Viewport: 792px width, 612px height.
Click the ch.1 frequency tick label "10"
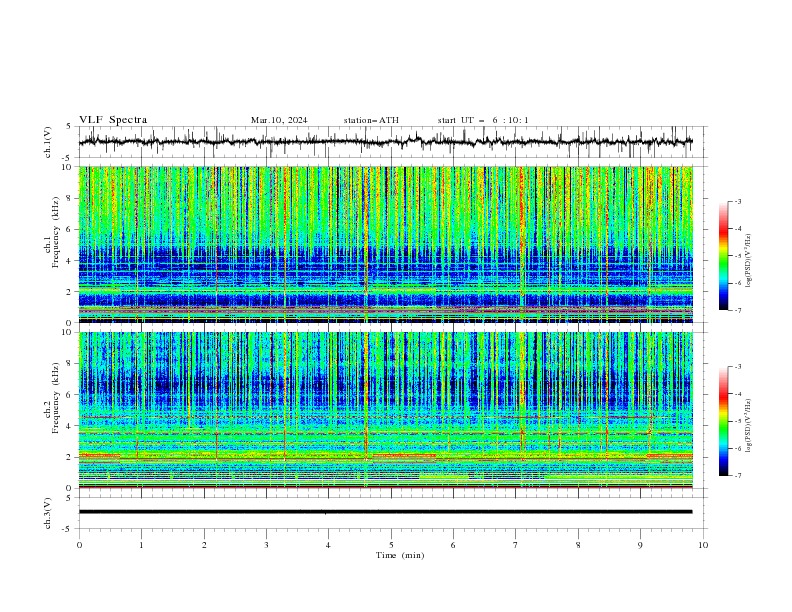68,167
